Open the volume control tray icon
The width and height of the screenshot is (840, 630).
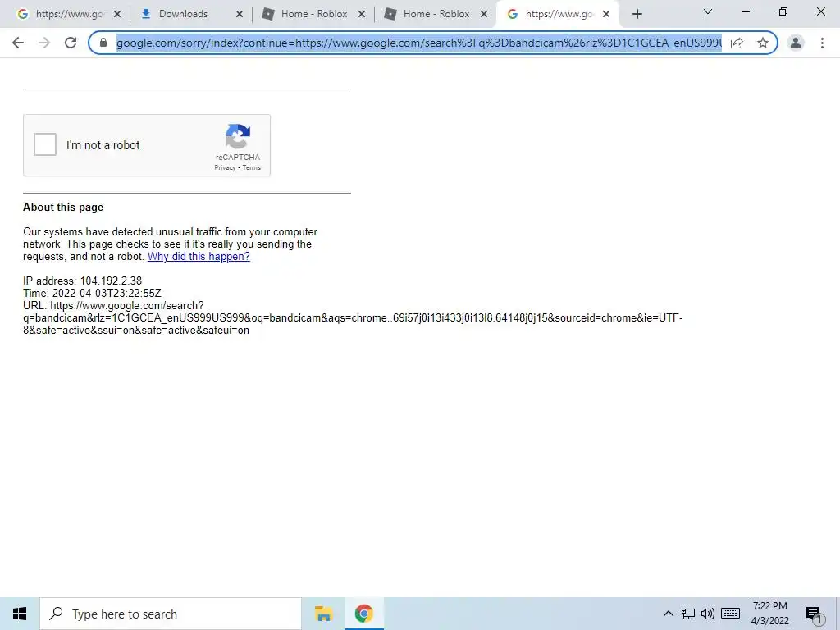click(x=708, y=614)
